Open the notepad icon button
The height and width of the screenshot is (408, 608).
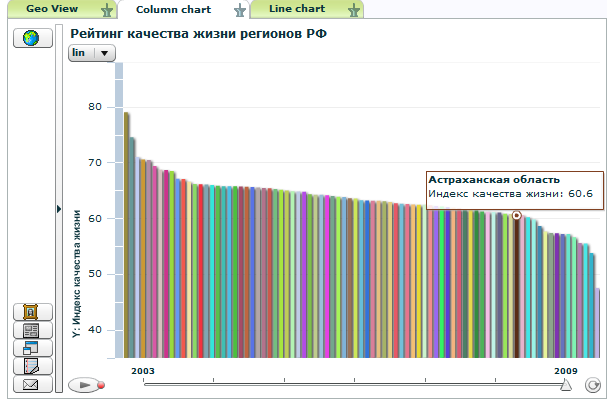pos(31,366)
